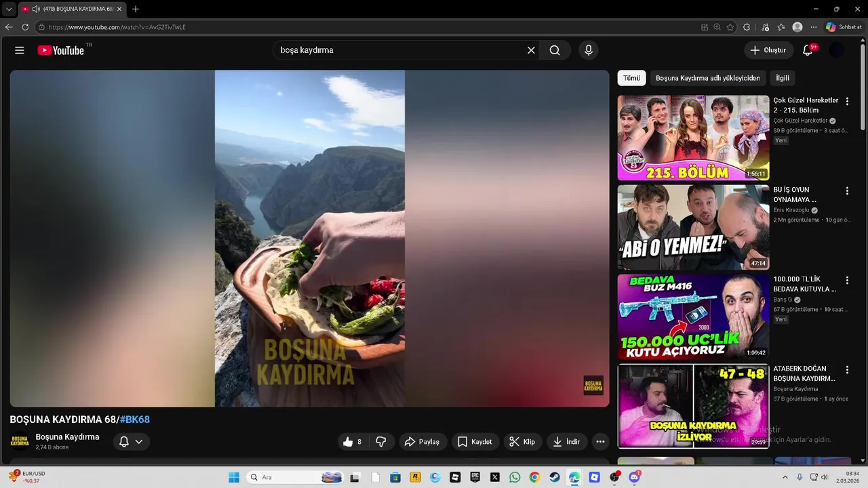Open the taskbar volume control
Viewport: 868px width, 488px height.
(x=825, y=477)
